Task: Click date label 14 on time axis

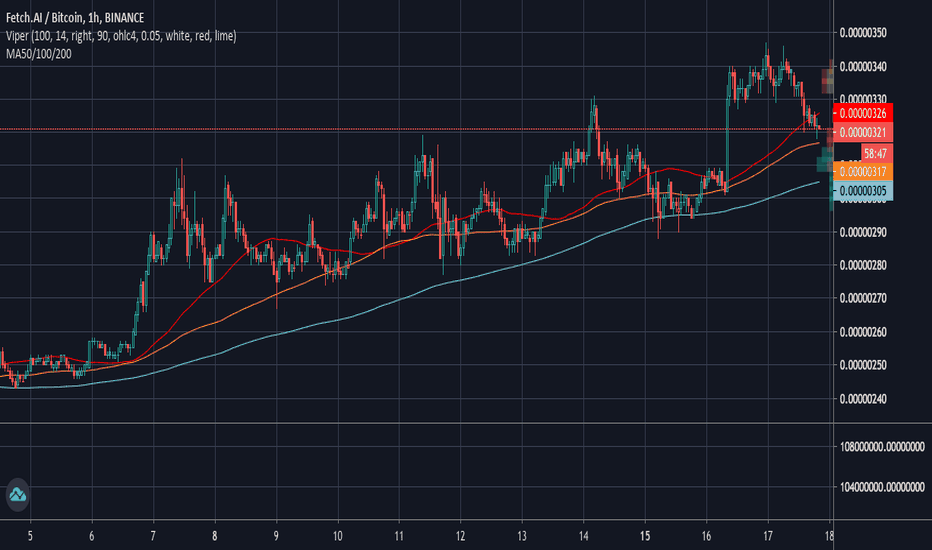Action: [x=584, y=536]
